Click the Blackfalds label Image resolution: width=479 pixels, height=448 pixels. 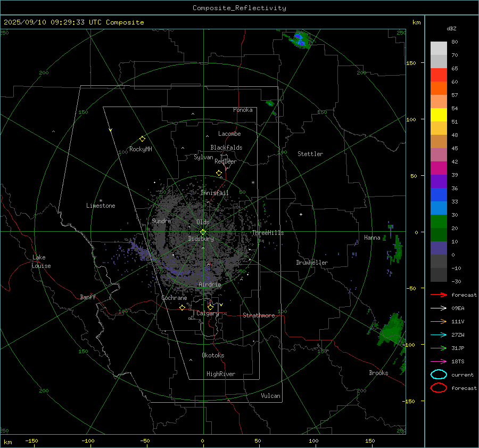[226, 148]
